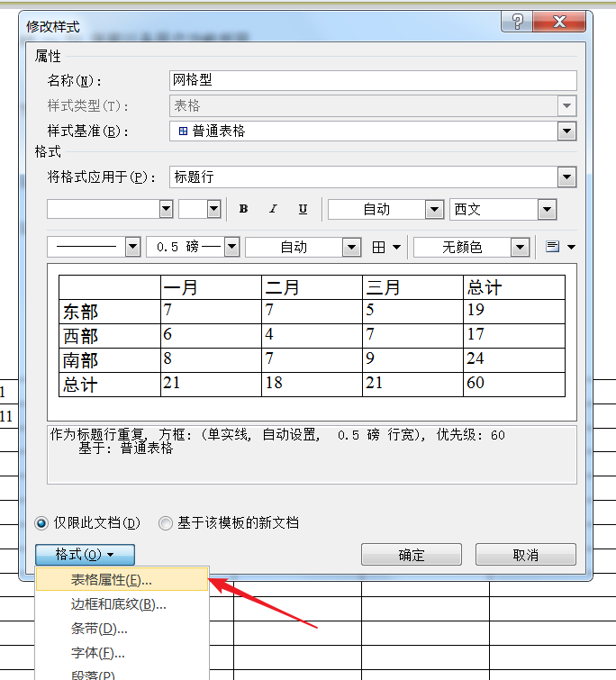Screen dimensions: 616x680
Task: Toggle the Bold formatting icon
Action: point(244,209)
